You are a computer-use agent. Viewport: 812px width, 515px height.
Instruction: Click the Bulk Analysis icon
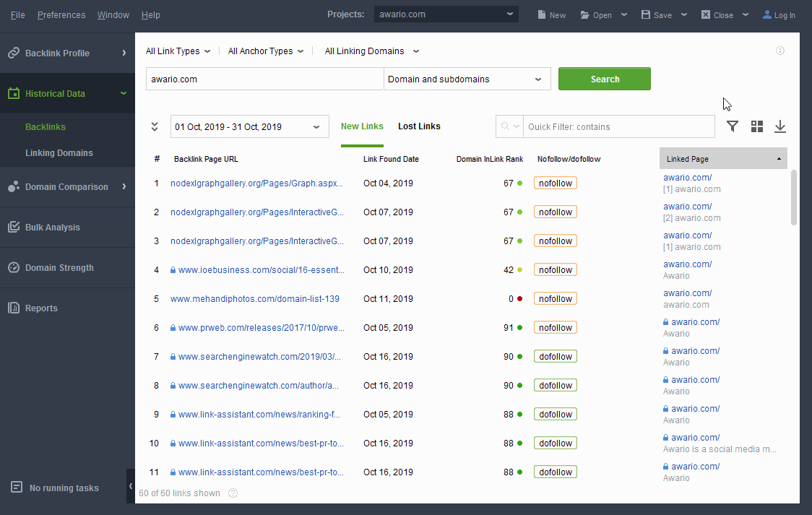[x=14, y=227]
